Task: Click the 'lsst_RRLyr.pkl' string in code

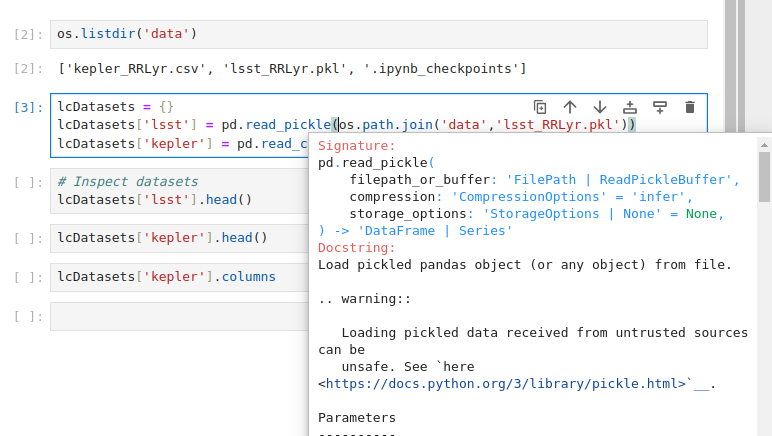Action: pos(557,125)
